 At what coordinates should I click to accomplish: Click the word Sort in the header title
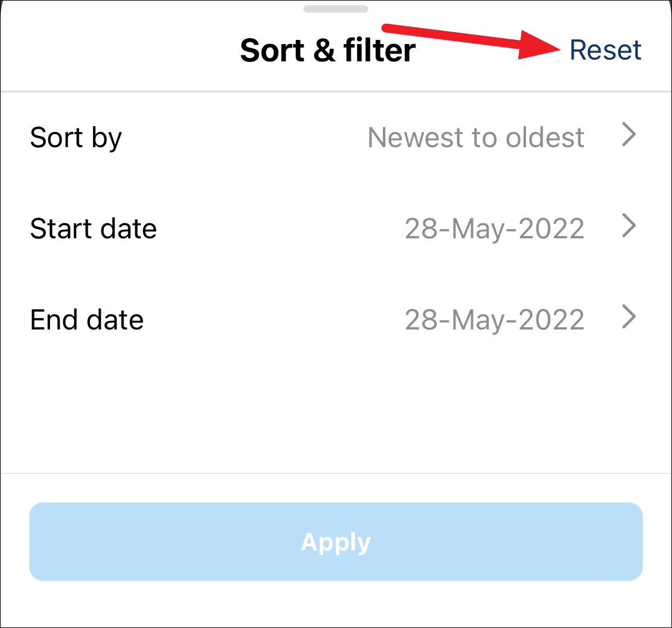(x=271, y=50)
